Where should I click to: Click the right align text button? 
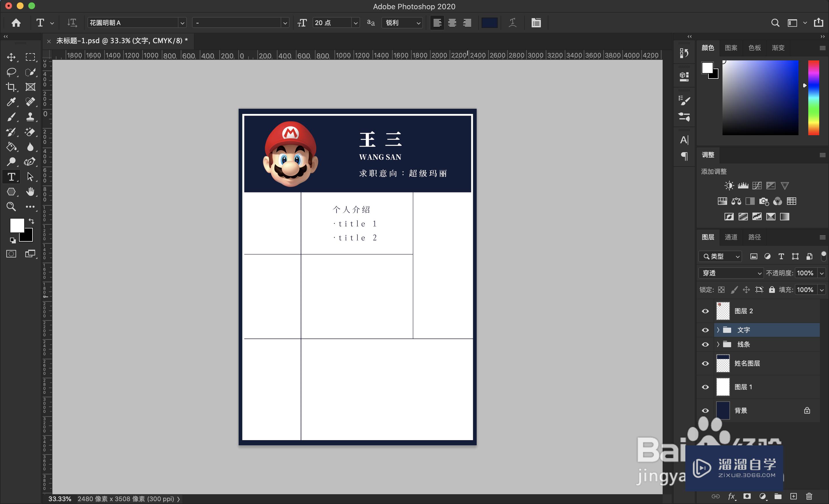467,22
